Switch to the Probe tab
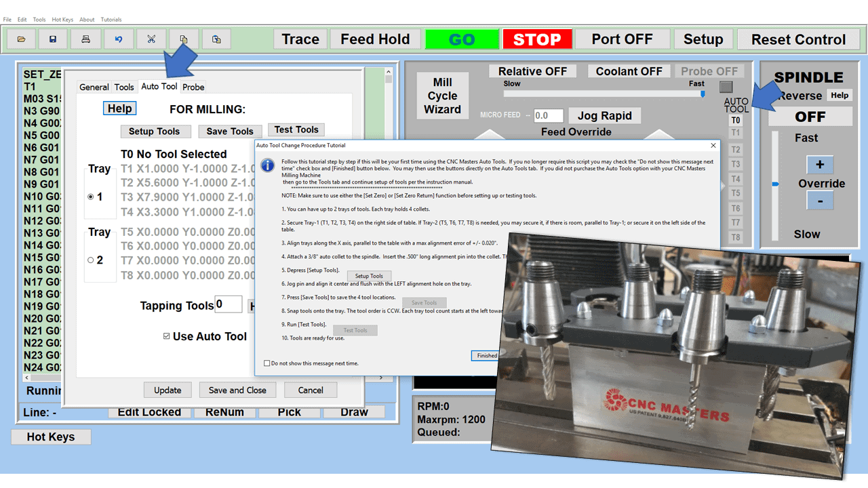The image size is (868, 488). point(193,87)
